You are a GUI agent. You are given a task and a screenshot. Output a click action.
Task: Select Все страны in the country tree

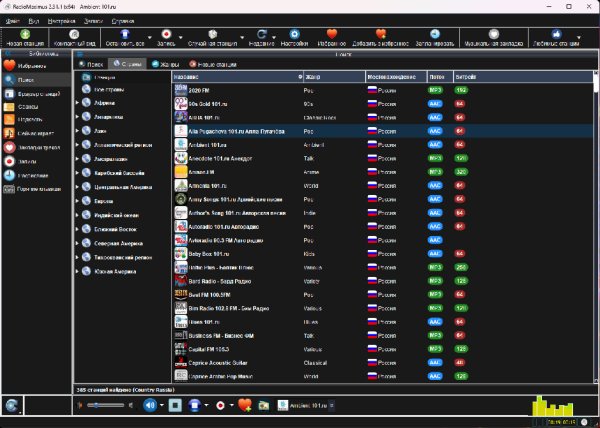109,90
